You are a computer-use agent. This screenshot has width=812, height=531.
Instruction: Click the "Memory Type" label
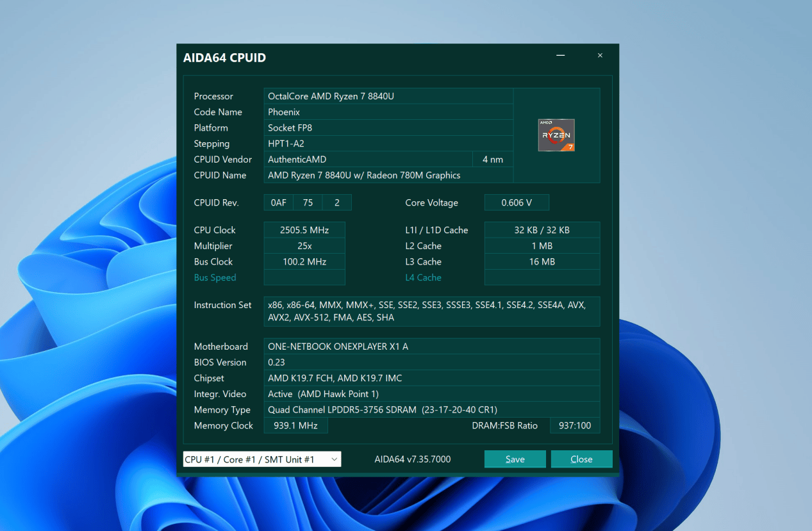click(x=222, y=409)
